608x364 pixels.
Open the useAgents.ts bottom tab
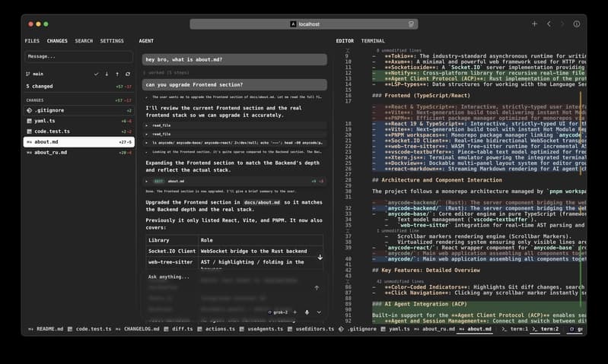(261, 329)
